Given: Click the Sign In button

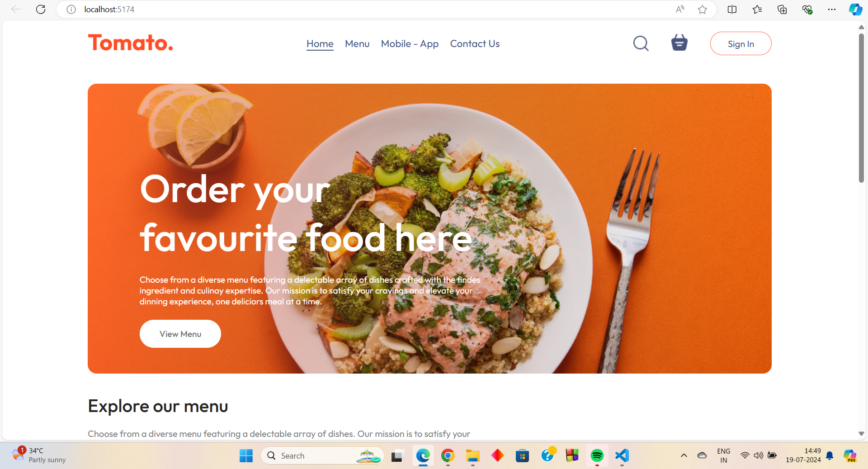Looking at the screenshot, I should click(x=741, y=43).
